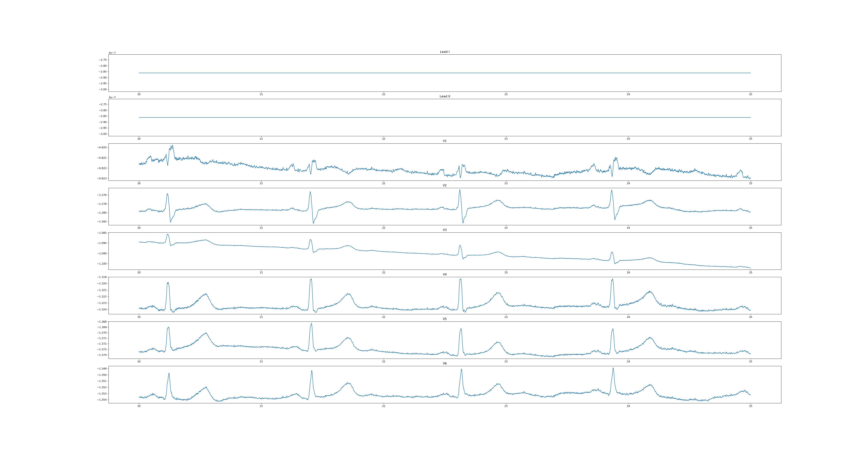Click the x-axis tick 25 under Lead I plot
This screenshot has height=453, width=868.
point(750,94)
